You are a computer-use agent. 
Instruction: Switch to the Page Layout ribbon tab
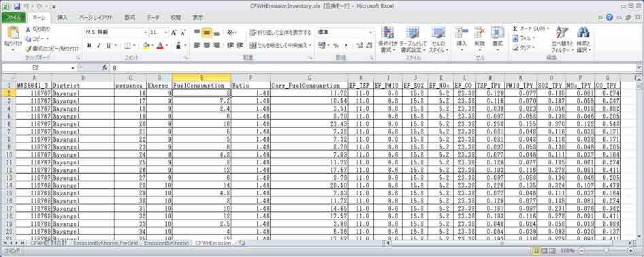coord(96,18)
